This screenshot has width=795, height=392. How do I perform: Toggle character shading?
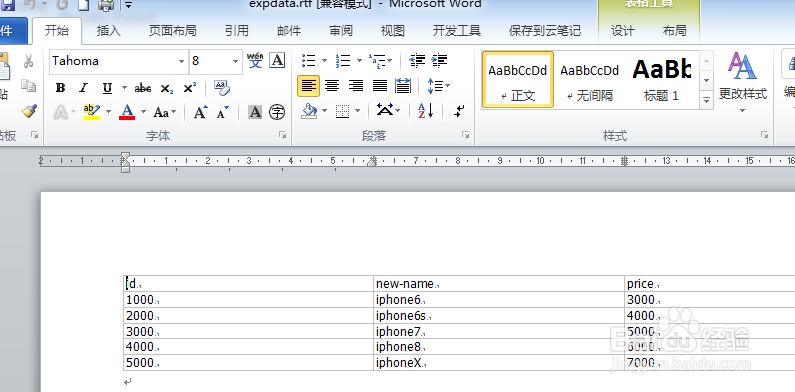pos(255,112)
